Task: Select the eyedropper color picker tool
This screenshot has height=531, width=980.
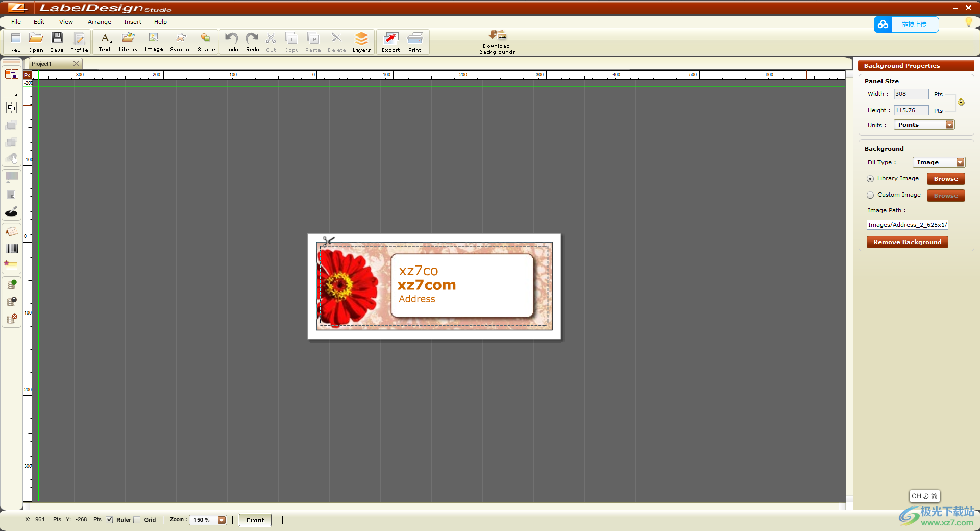Action: click(x=11, y=211)
